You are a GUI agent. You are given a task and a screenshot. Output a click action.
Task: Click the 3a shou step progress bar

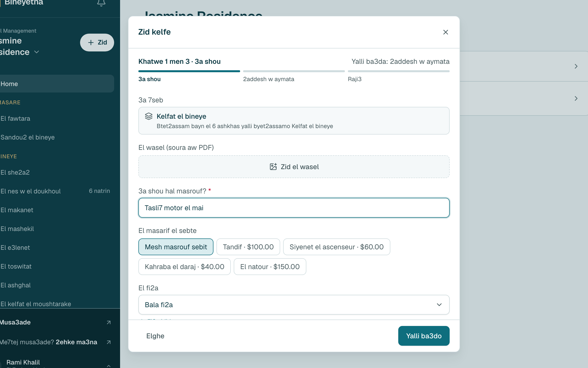click(x=189, y=71)
